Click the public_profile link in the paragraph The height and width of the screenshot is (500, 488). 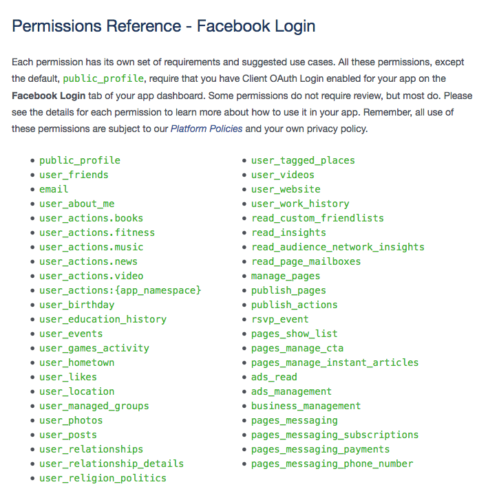(x=103, y=79)
